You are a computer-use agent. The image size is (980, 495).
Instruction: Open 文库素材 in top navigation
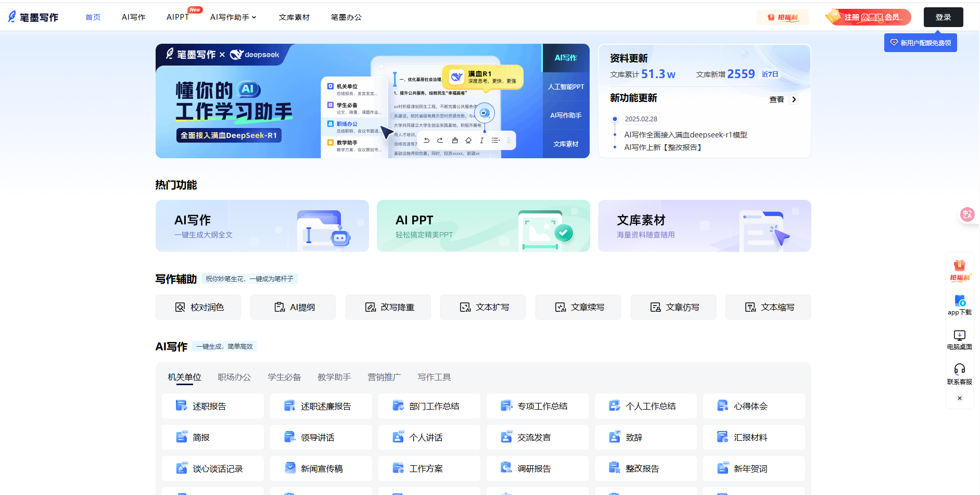[x=294, y=17]
